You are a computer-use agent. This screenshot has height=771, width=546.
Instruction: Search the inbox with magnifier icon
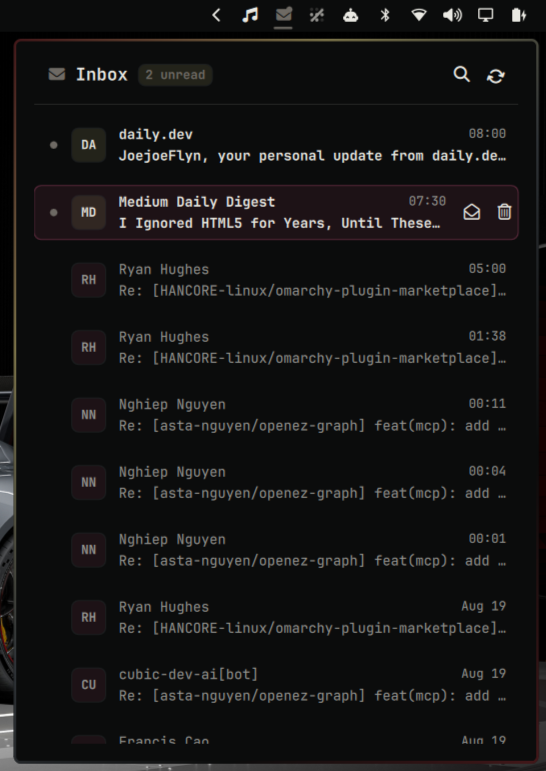(x=461, y=75)
